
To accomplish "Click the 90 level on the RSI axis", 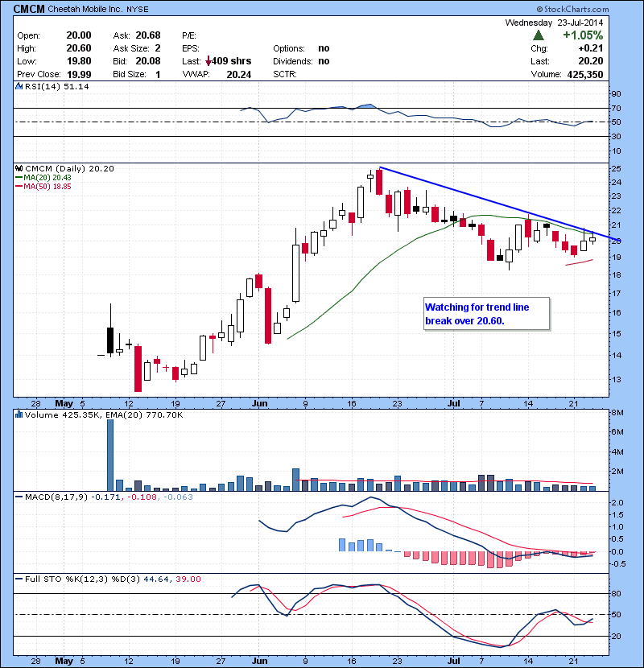I will (x=616, y=93).
